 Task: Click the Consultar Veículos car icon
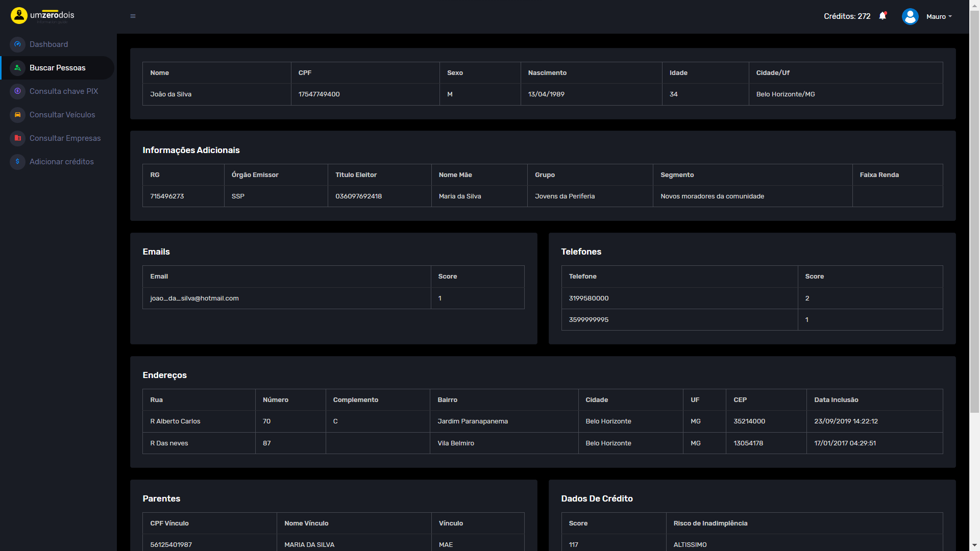17,115
